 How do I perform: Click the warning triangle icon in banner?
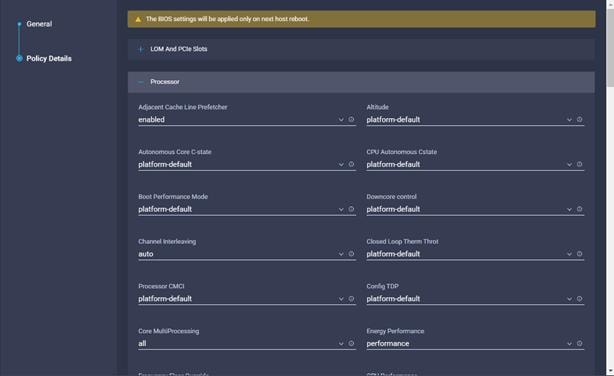[138, 19]
